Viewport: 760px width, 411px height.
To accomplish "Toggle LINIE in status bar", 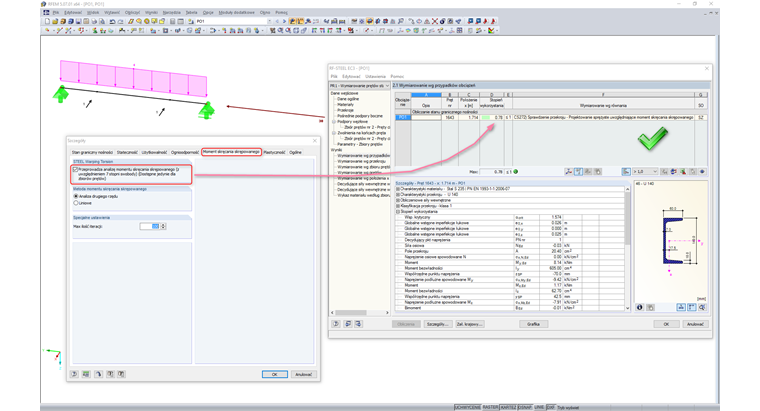I will click(539, 407).
